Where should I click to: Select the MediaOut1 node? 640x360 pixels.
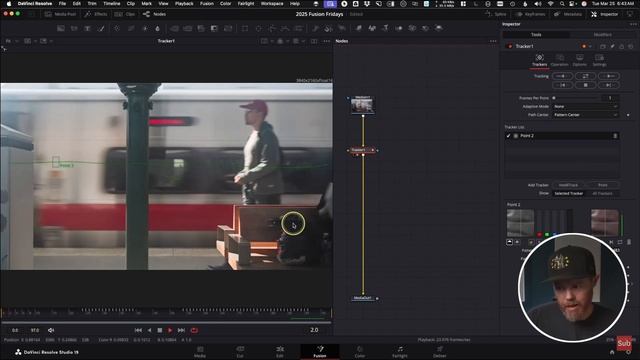click(x=362, y=298)
